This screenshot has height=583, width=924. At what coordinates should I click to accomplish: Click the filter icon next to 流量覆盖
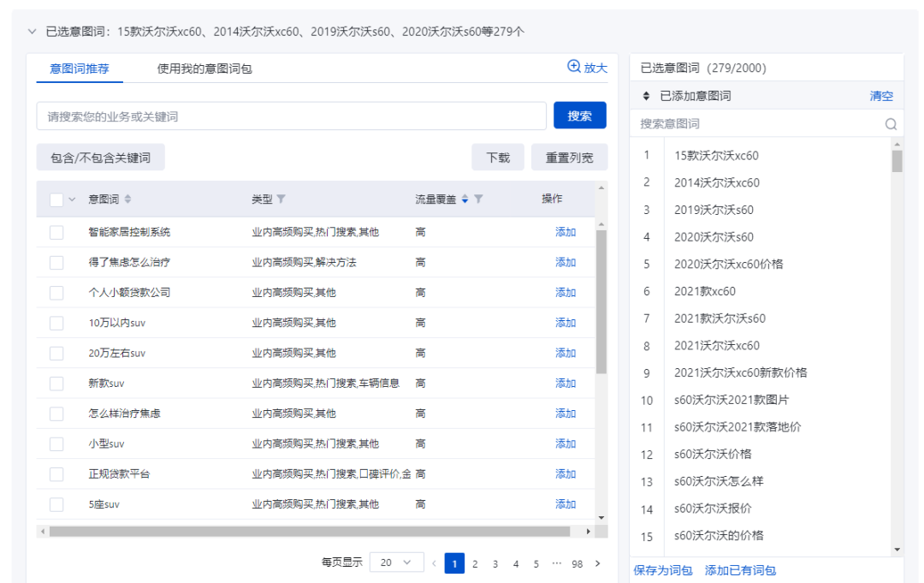pos(478,199)
